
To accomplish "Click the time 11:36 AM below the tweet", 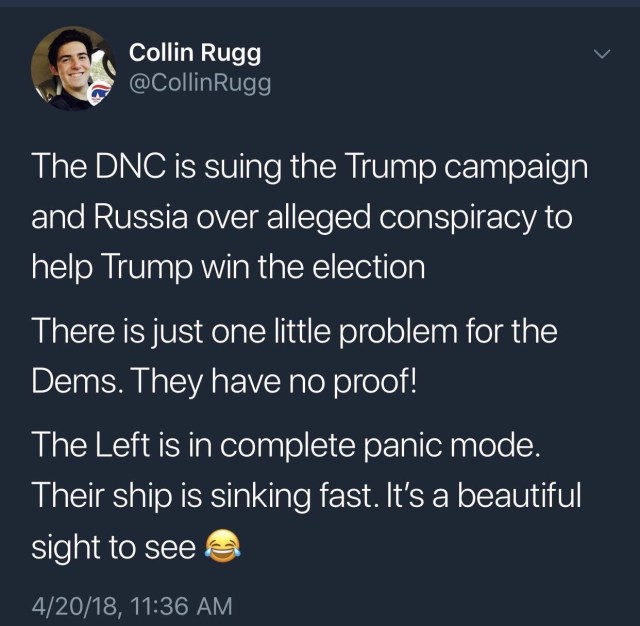I will pos(173,605).
